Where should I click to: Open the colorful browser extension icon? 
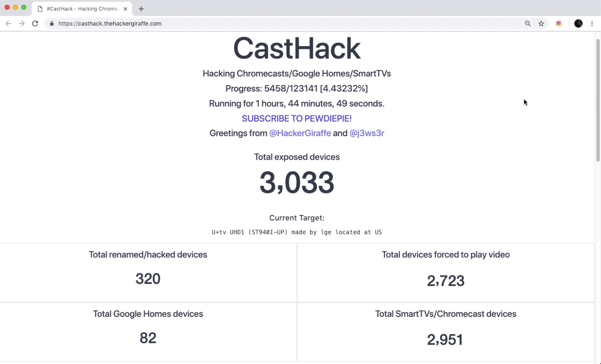(x=559, y=24)
